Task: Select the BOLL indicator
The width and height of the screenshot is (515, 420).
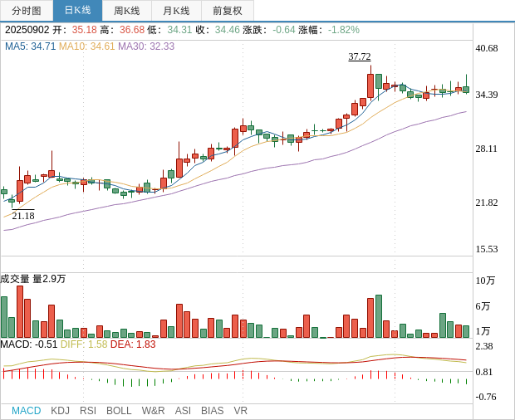Action: pyautogui.click(x=119, y=411)
